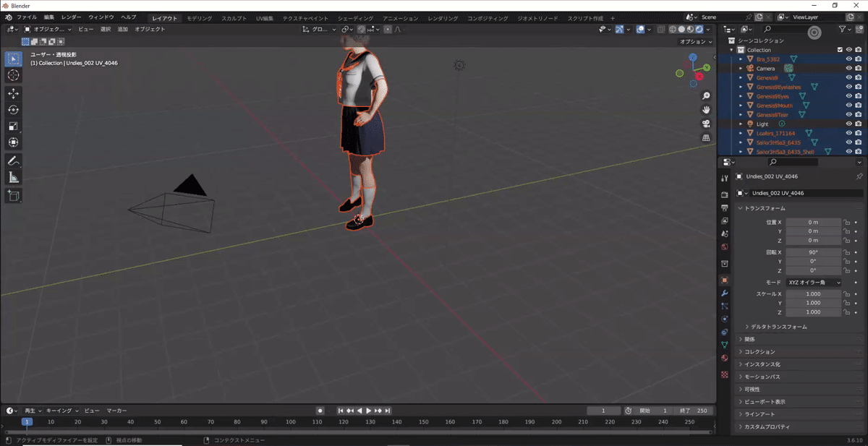Open the Tool properties tab icon

724,179
